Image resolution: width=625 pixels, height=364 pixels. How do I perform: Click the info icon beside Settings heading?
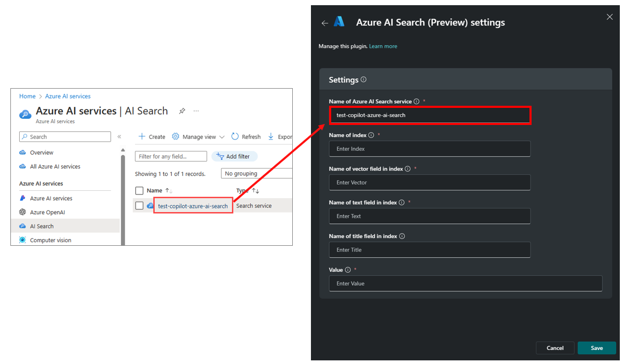[363, 79]
